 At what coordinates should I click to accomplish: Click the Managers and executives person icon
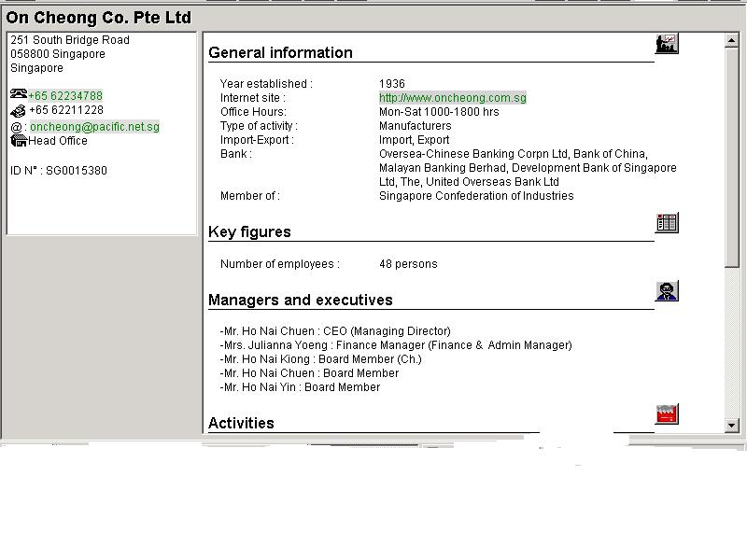click(x=667, y=291)
